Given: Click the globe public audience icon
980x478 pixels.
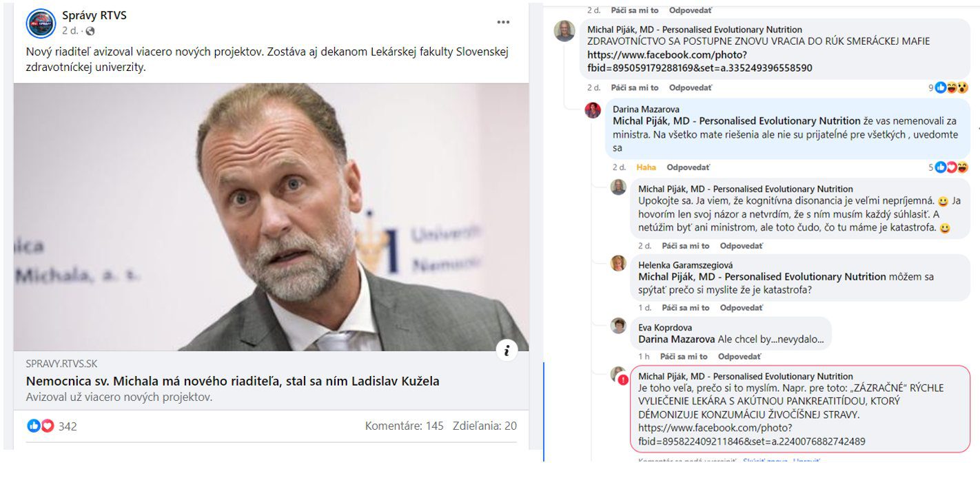Looking at the screenshot, I should tap(90, 31).
